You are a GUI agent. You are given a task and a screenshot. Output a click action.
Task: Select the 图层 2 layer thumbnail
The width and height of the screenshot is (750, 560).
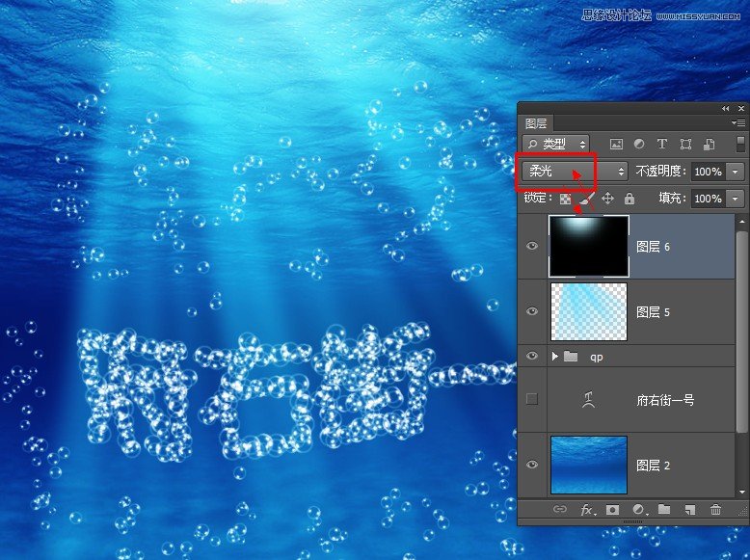[588, 465]
